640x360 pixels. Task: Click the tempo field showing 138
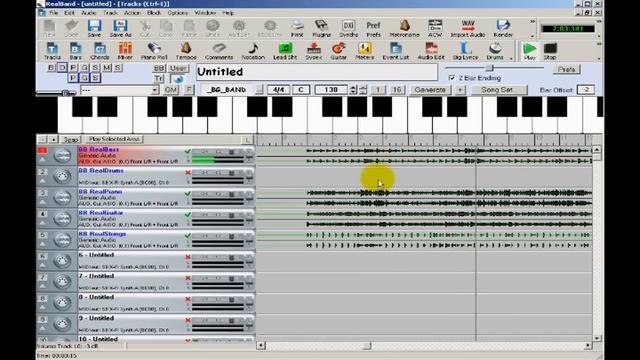point(331,90)
